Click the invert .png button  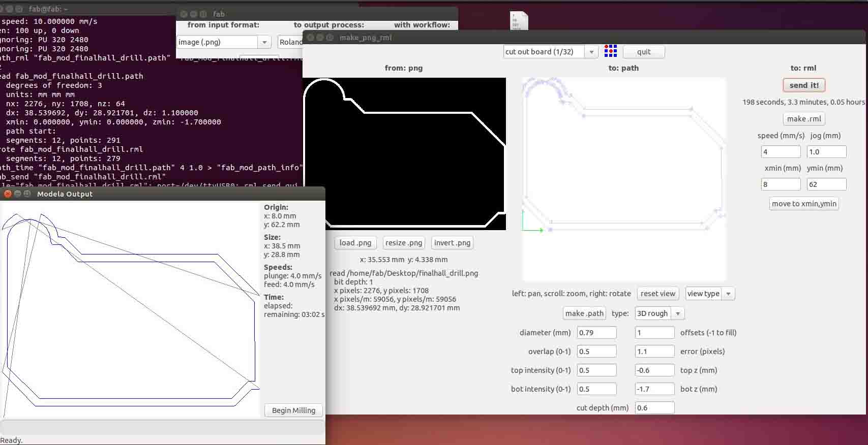pos(452,243)
